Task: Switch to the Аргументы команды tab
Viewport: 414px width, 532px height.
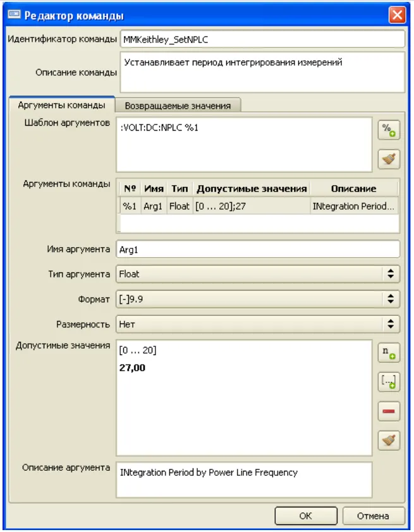Action: click(62, 105)
